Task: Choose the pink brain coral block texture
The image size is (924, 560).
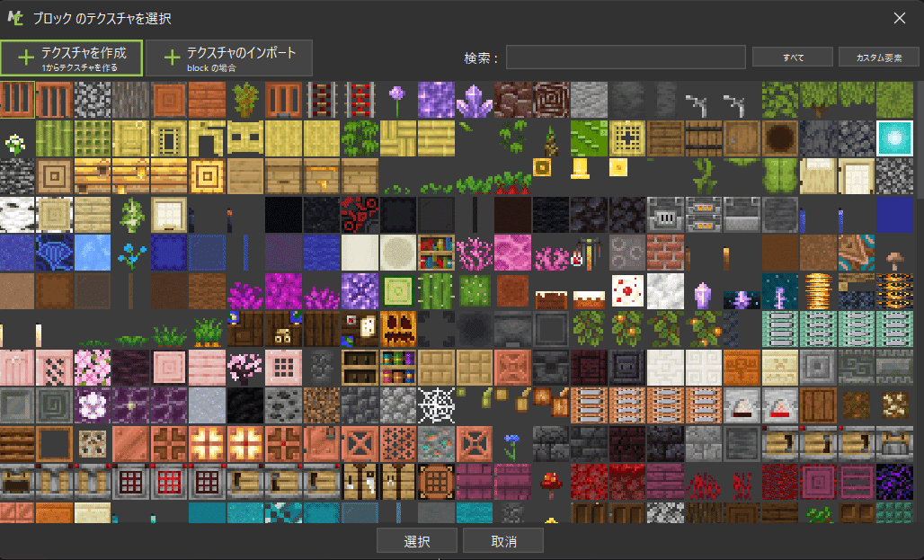Action: point(512,253)
